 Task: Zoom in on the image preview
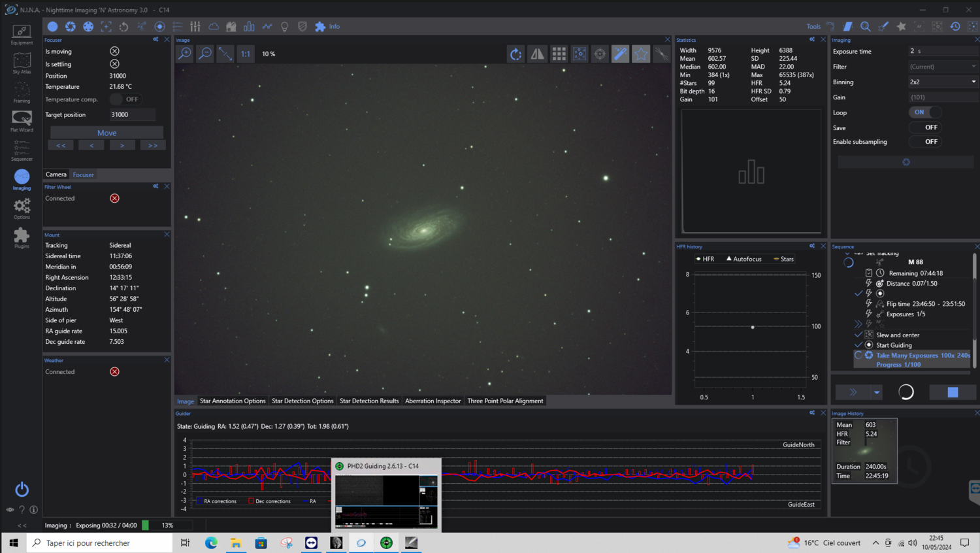pyautogui.click(x=185, y=54)
